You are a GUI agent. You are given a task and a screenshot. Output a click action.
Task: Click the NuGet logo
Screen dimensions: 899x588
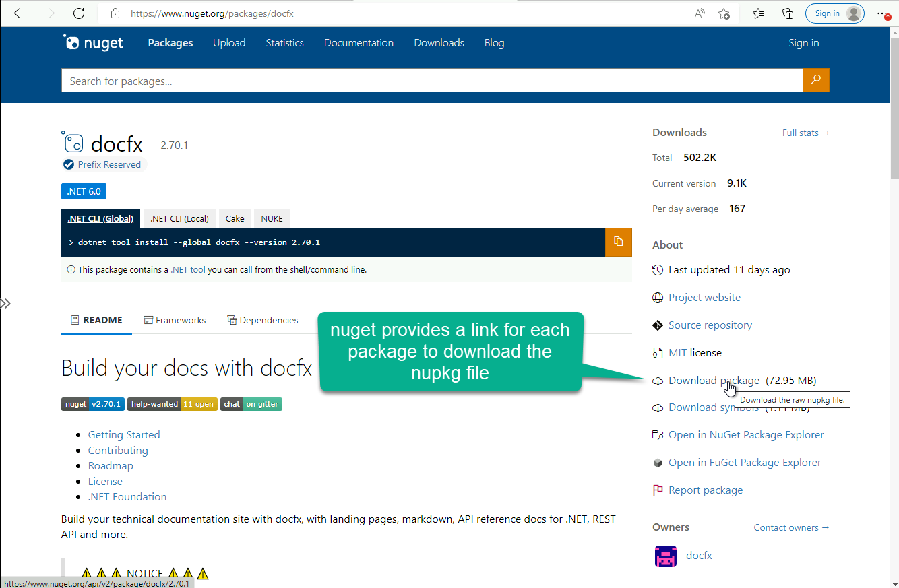[93, 42]
